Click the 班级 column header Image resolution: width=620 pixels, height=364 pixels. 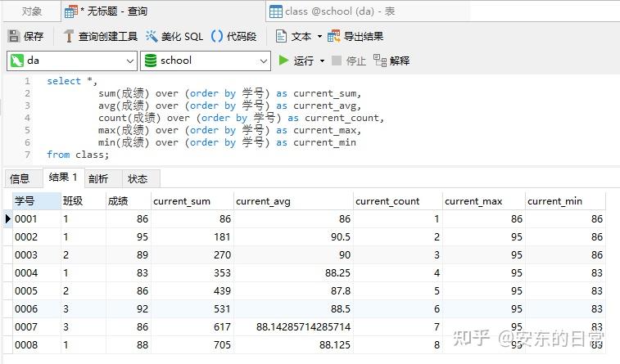pos(83,201)
